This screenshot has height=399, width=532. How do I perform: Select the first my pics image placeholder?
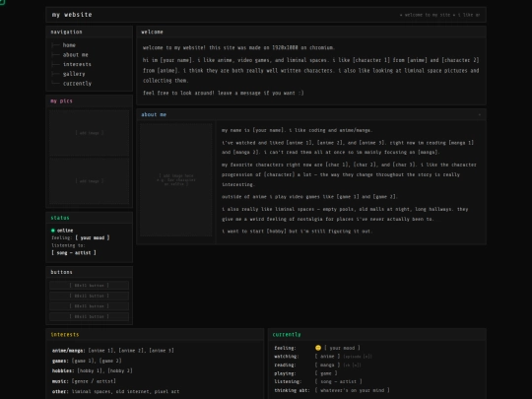[90, 133]
